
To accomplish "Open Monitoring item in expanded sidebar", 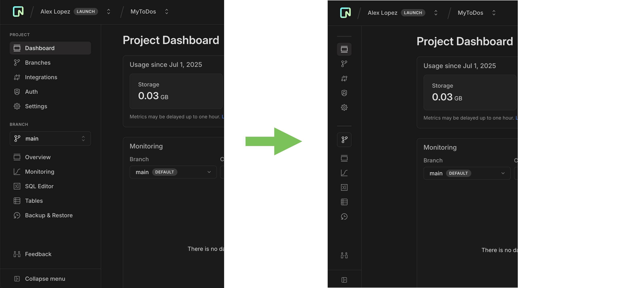I will [50, 172].
